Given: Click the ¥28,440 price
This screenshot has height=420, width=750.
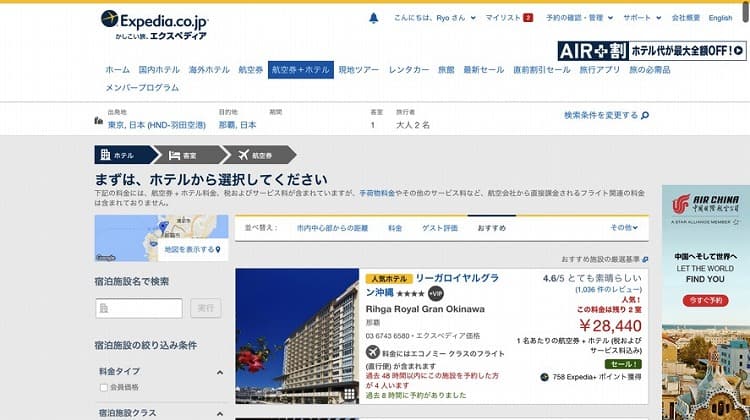Looking at the screenshot, I should pyautogui.click(x=610, y=326).
